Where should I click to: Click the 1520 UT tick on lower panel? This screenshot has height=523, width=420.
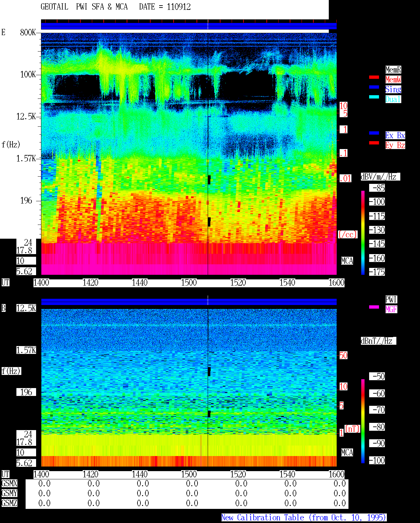(x=238, y=474)
